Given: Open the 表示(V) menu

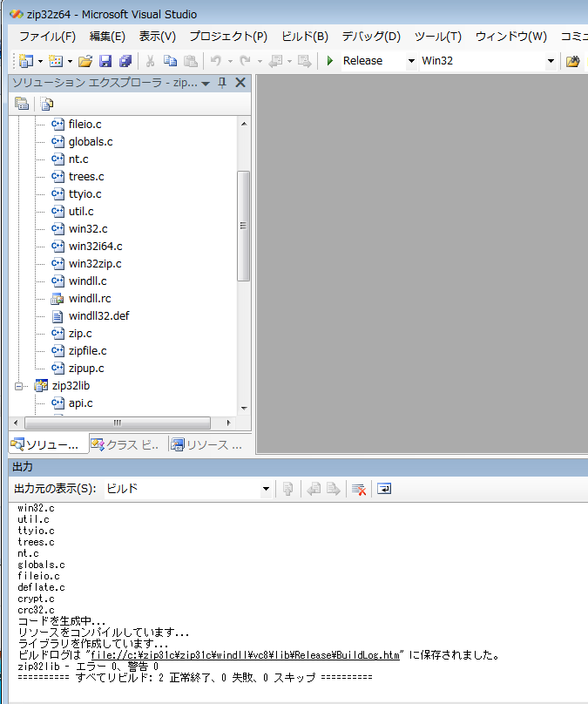Looking at the screenshot, I should click(158, 37).
